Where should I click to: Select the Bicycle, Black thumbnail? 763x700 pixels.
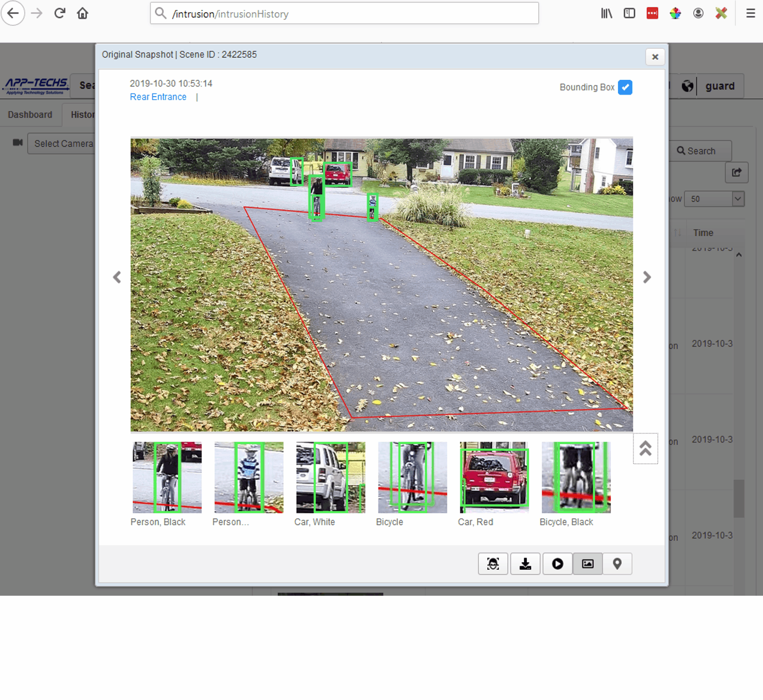(x=576, y=477)
